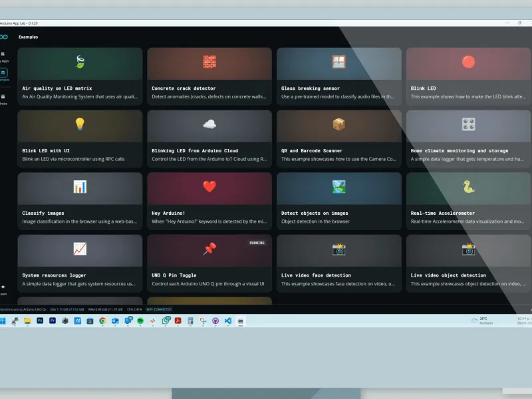Screen dimensions: 532x399
Task: Open Calculator from the taskbar
Action: point(190,321)
